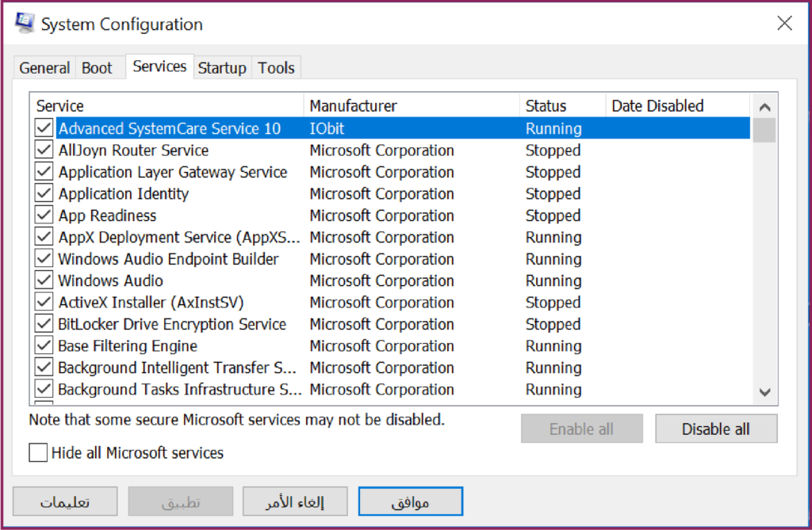Uncheck Advanced SystemCare Service 10 checkbox
This screenshot has width=812, height=530.
tap(44, 128)
